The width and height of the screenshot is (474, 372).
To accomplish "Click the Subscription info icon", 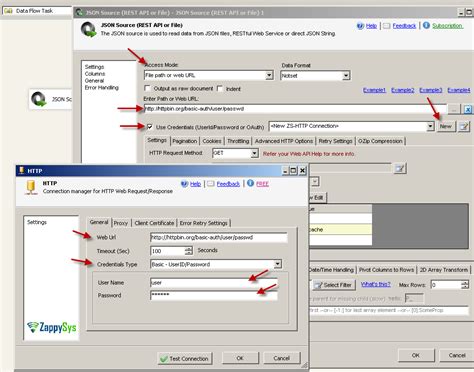I will 426,26.
